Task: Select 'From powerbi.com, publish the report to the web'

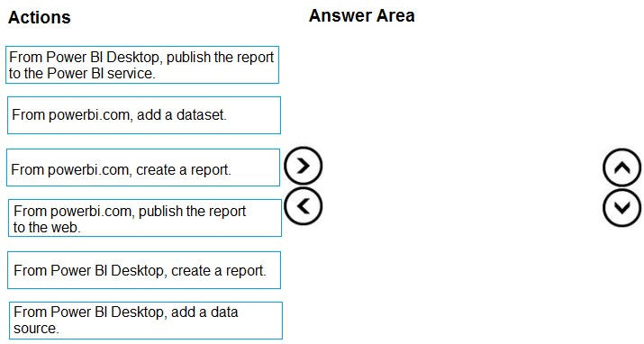Action: 145,218
